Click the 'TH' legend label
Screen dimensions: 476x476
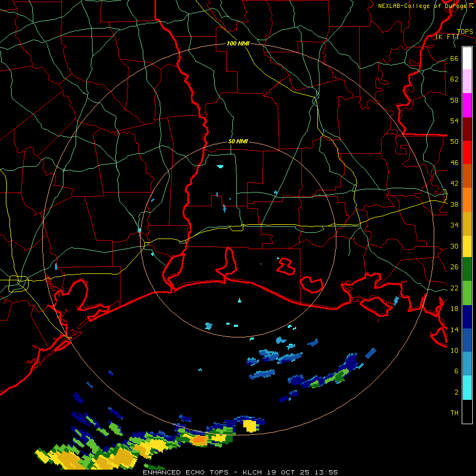454,413
